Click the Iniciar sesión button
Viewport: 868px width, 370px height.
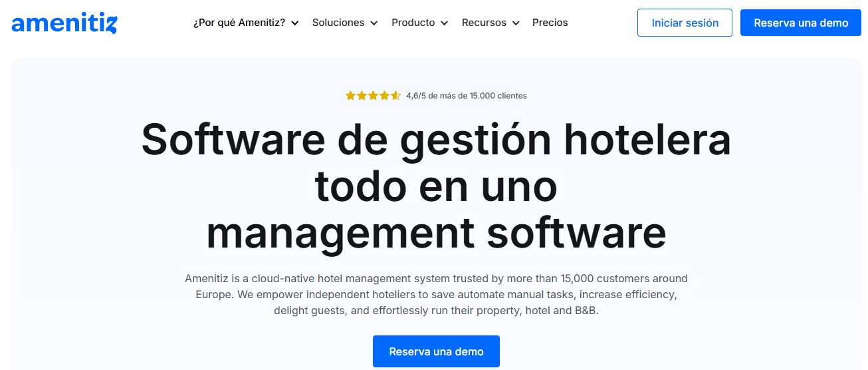[685, 23]
